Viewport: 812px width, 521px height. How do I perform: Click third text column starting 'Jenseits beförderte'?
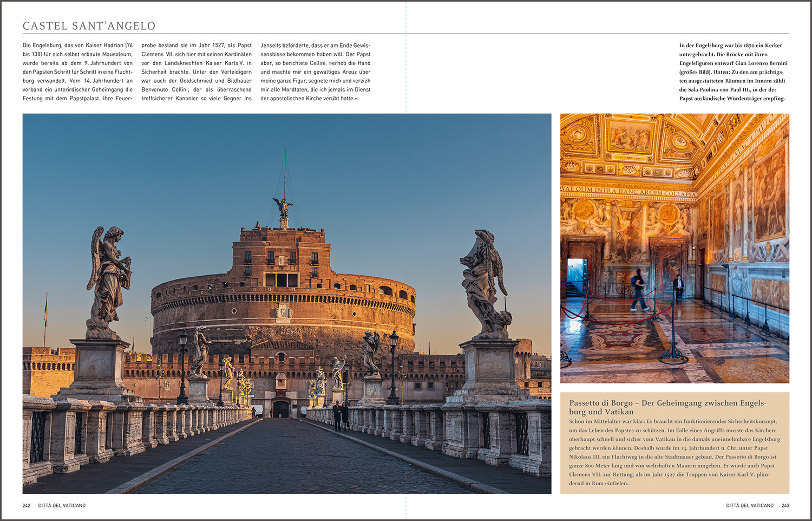coord(316,72)
